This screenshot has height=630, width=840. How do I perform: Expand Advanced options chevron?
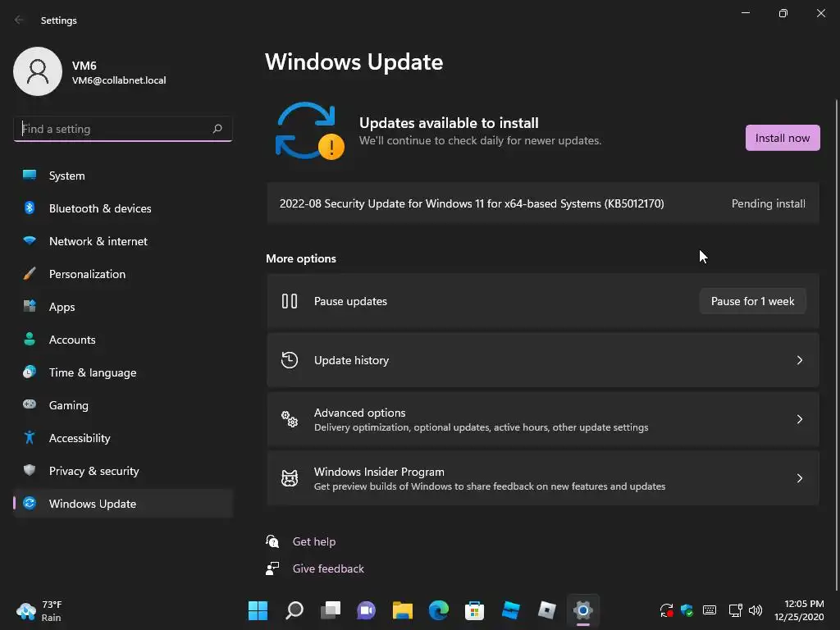click(799, 419)
